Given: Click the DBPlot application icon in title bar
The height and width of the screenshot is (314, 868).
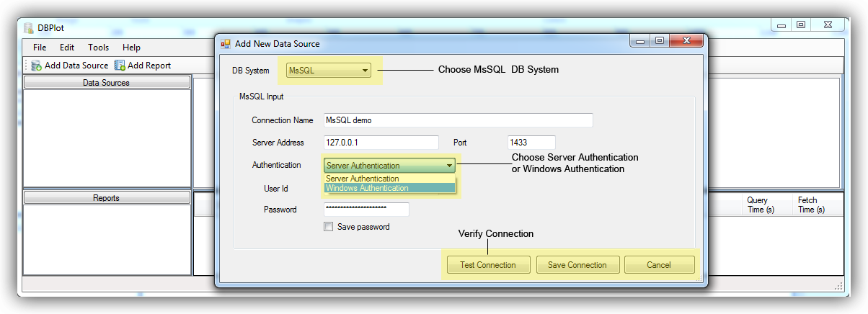Looking at the screenshot, I should coord(29,28).
